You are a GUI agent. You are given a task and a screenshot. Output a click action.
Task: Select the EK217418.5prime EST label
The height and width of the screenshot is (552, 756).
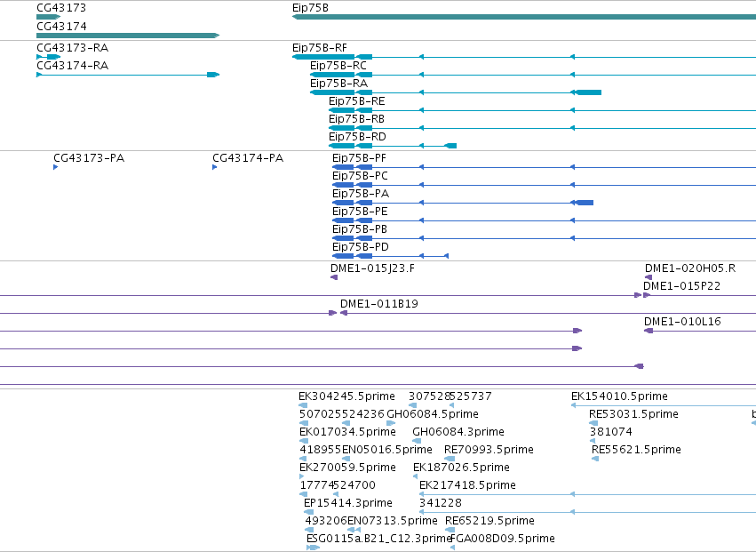coord(467,486)
